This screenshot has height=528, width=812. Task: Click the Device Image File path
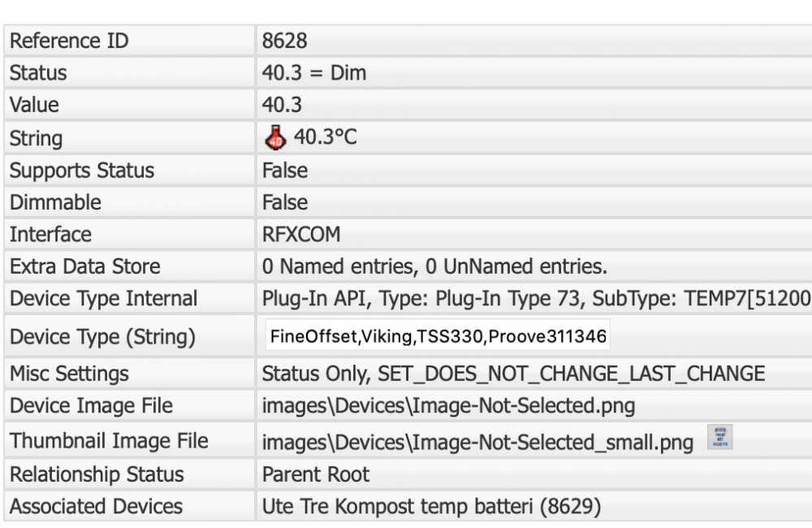pos(448,406)
